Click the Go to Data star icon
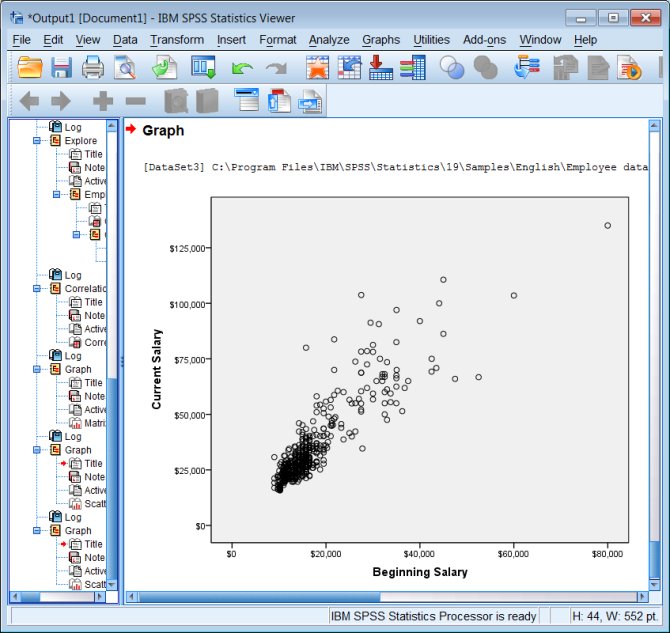Screen dimensions: 670x633 pos(317,68)
